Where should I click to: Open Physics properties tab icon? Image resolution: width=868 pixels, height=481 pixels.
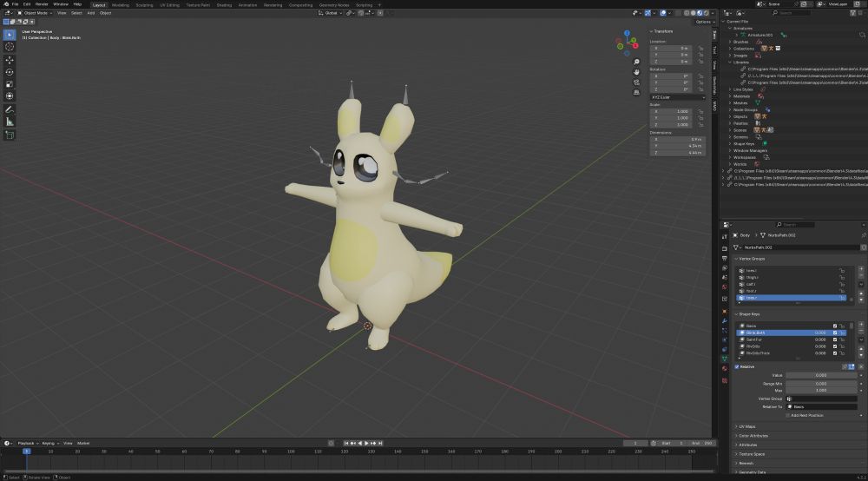[725, 339]
